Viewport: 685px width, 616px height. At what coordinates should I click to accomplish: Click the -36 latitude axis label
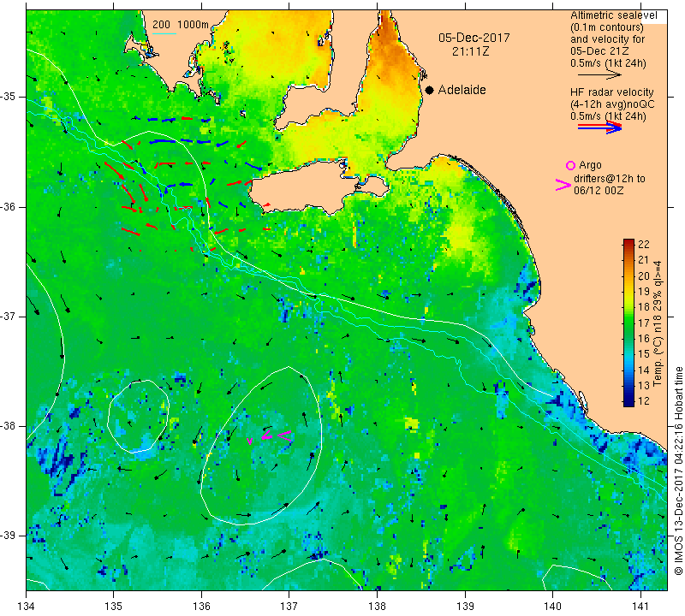pos(8,206)
